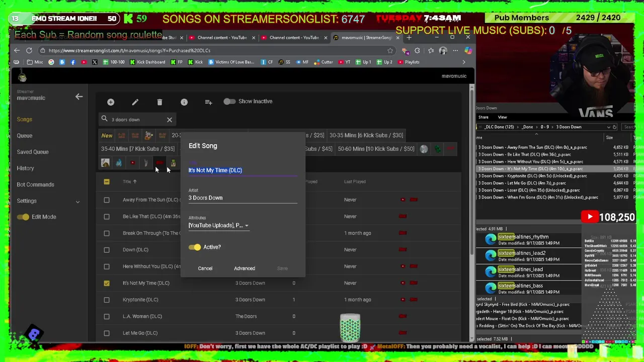Open new browser tab with plus
The image size is (644, 362).
(x=409, y=37)
